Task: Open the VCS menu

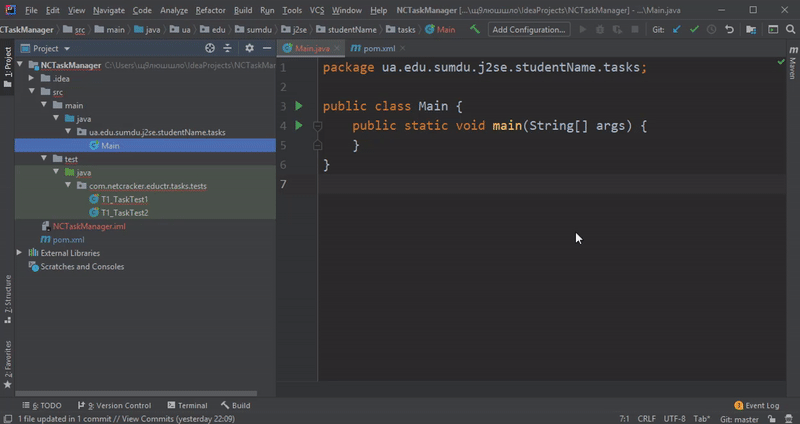Action: click(x=317, y=10)
